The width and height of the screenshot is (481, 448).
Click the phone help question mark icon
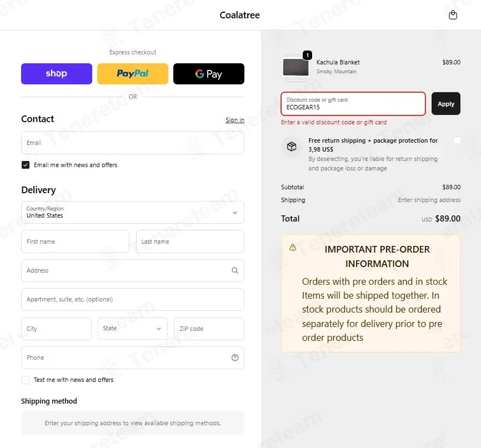tap(235, 358)
